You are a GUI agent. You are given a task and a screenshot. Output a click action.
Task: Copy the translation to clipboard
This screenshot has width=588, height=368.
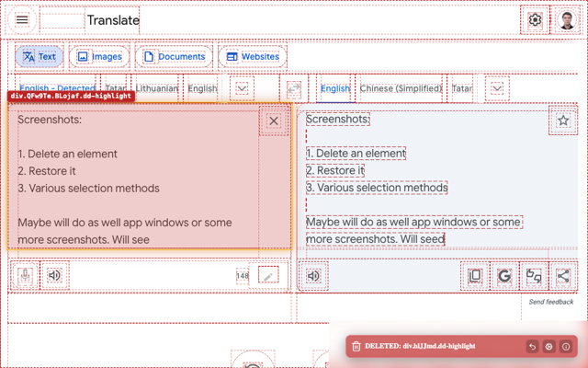pos(475,276)
